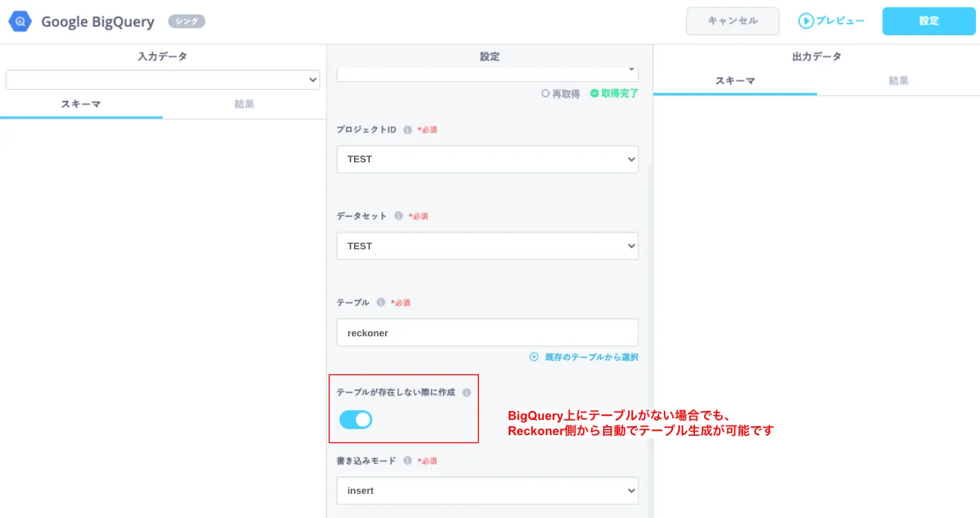Screen dimensions: 980x518
Task: Open the データセット dropdown showing TEST
Action: coord(487,246)
